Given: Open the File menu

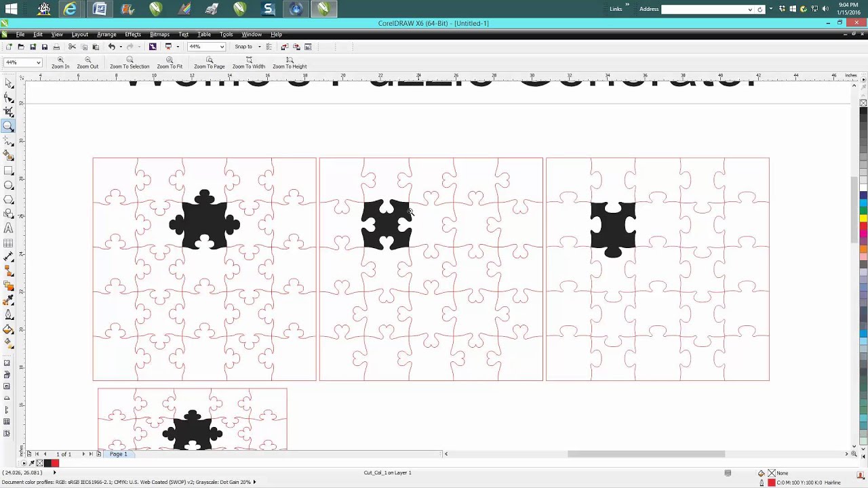Looking at the screenshot, I should coord(20,35).
